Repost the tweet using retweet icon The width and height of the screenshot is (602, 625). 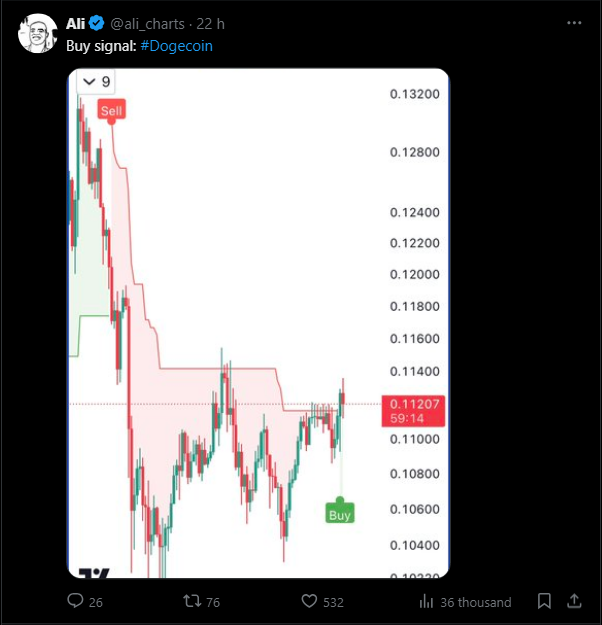point(192,601)
